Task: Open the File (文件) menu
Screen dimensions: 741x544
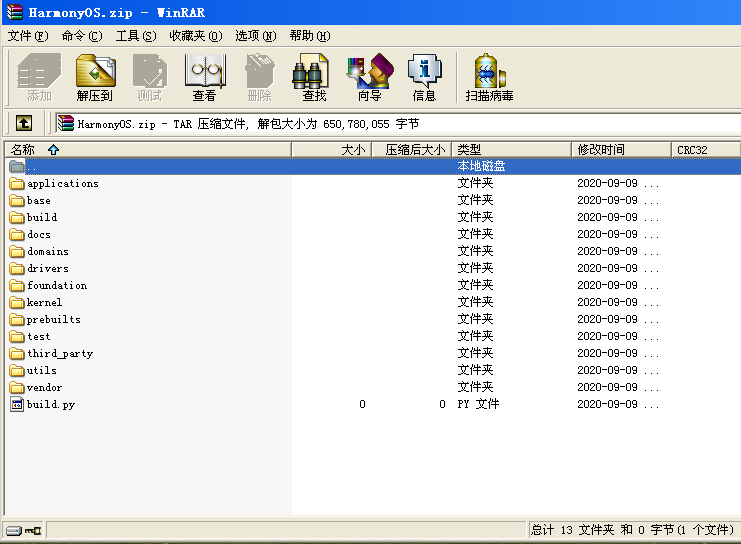Action: pyautogui.click(x=27, y=36)
